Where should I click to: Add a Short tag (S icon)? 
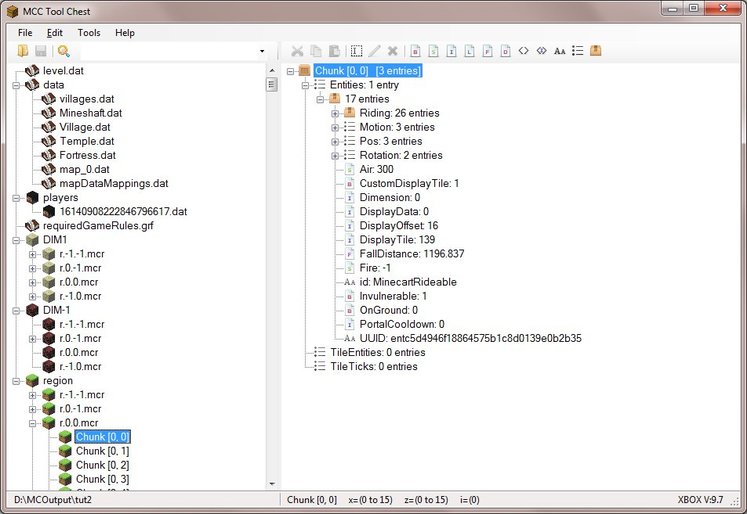[434, 50]
